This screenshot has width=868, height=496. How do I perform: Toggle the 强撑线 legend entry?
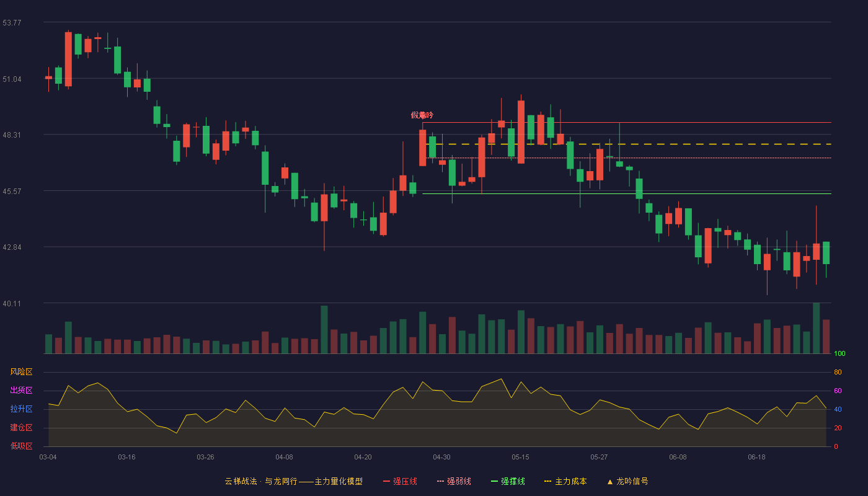[x=508, y=481]
